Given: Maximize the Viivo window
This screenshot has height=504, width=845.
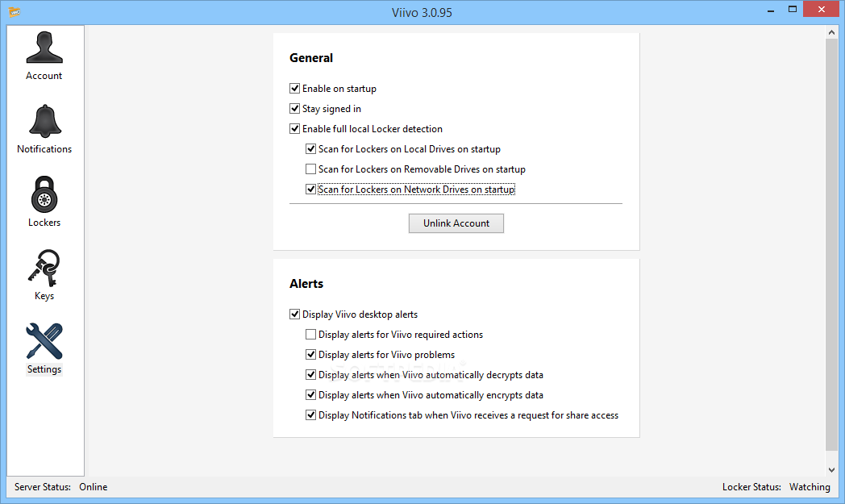Looking at the screenshot, I should pos(792,9).
